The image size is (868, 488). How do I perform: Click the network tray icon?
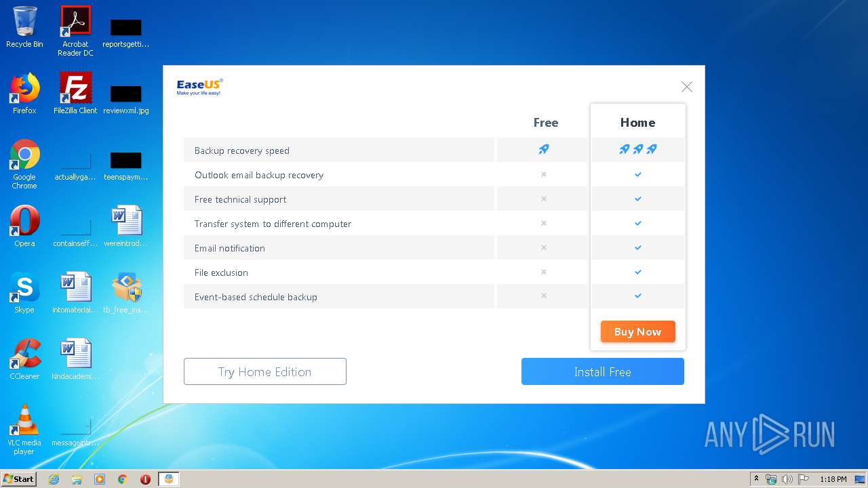(x=771, y=479)
